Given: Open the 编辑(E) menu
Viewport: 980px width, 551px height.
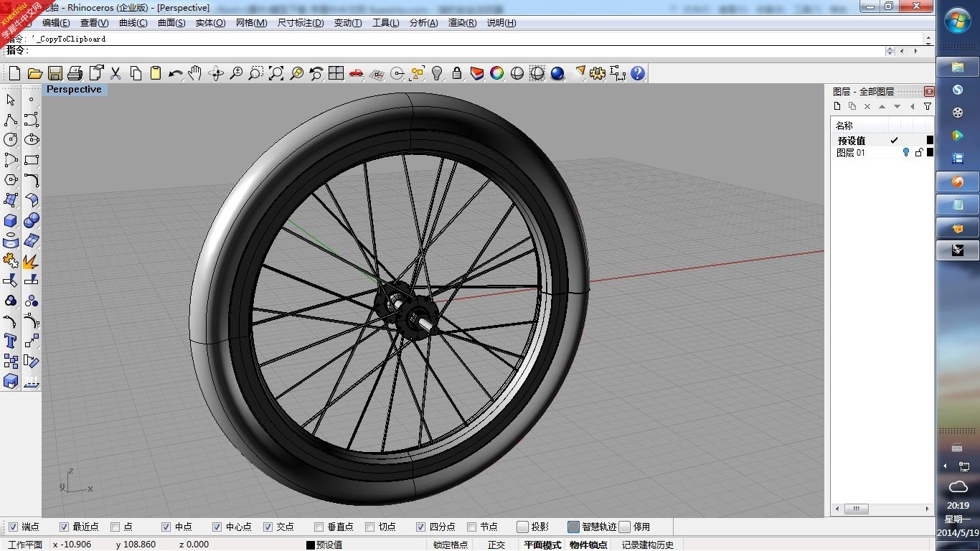Looking at the screenshot, I should point(56,23).
